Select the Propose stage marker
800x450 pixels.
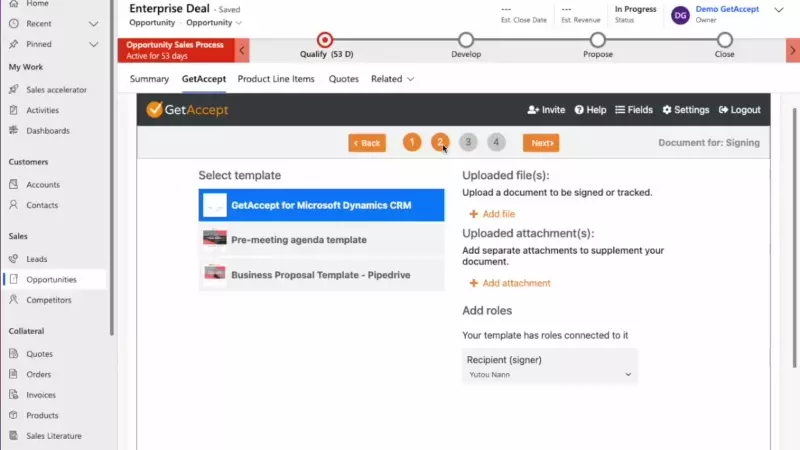[597, 40]
